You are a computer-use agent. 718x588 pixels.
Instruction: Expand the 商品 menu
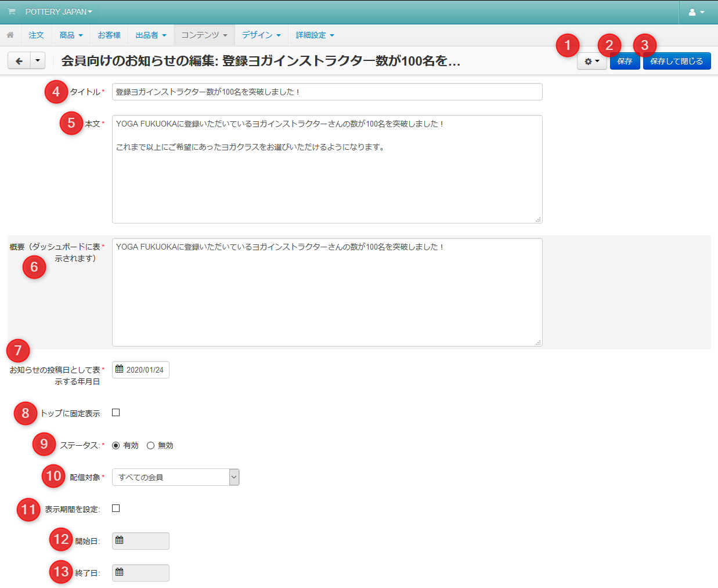[x=71, y=35]
